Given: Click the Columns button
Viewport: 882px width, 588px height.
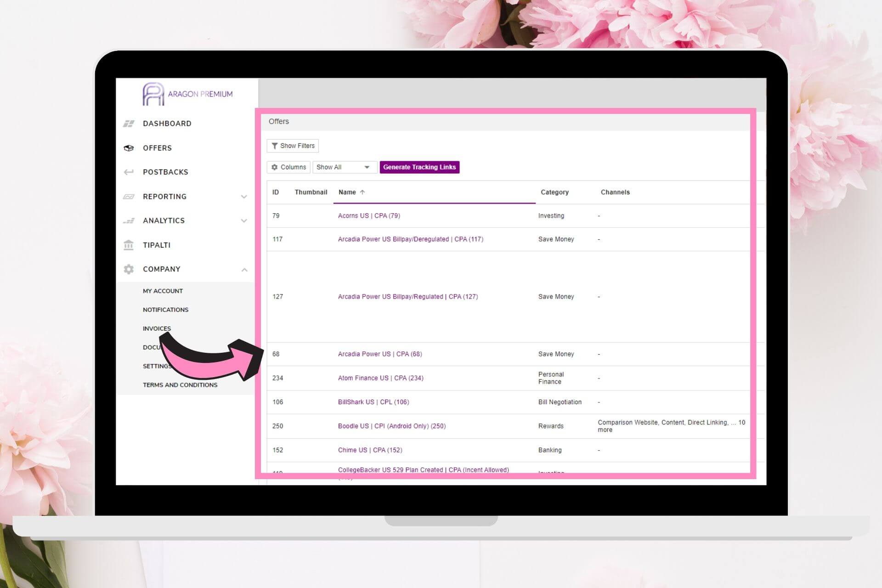Looking at the screenshot, I should click(x=288, y=167).
